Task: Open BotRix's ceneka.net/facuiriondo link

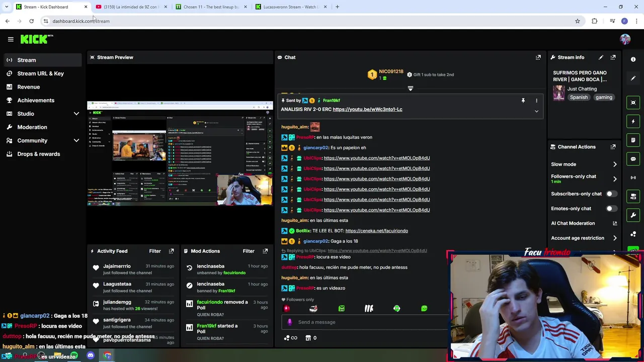Action: pos(376,231)
